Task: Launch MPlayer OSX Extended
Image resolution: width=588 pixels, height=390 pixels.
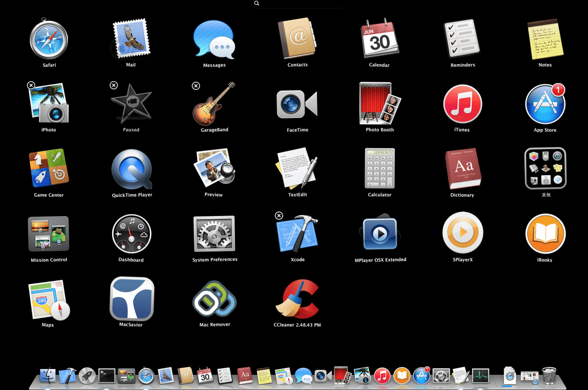Action: pos(380,233)
